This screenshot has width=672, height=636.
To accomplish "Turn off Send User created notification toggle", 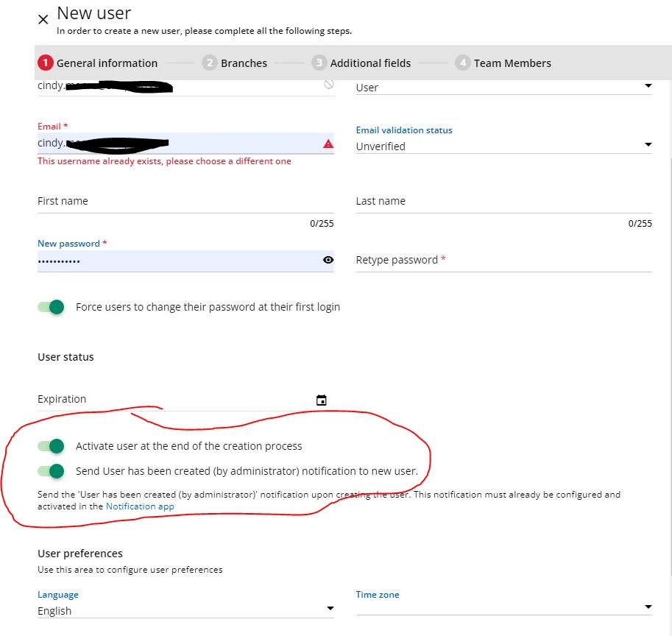I will 52,471.
